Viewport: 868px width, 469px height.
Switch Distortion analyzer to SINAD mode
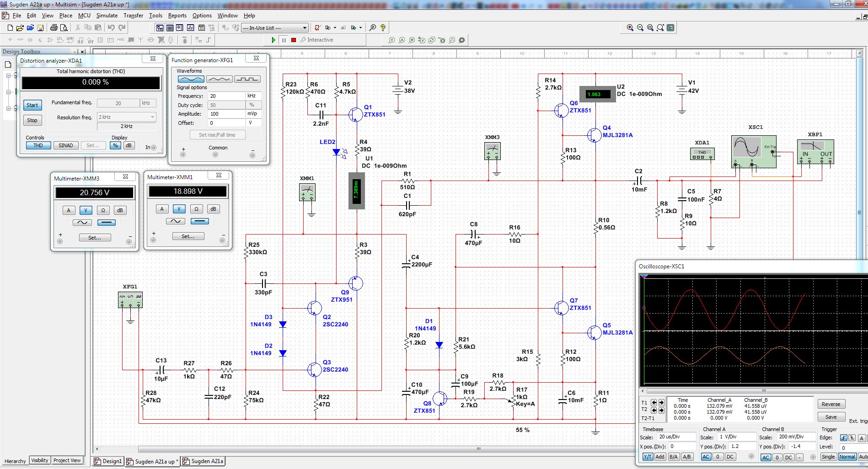click(65, 145)
